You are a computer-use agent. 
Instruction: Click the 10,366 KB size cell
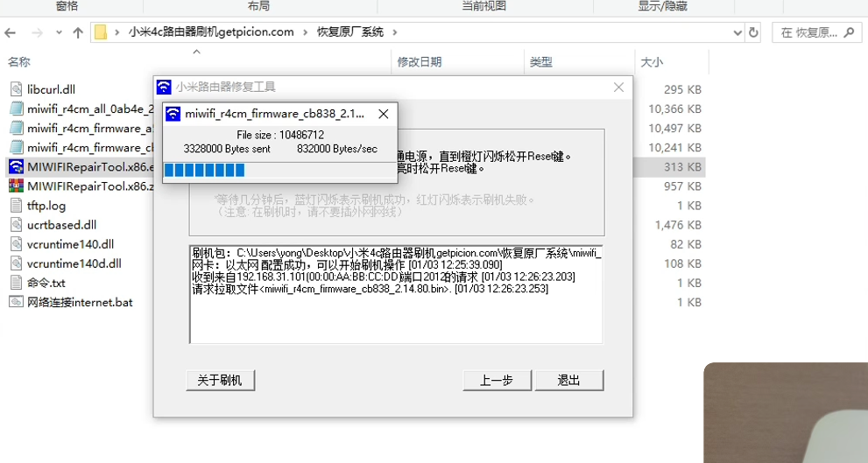674,109
